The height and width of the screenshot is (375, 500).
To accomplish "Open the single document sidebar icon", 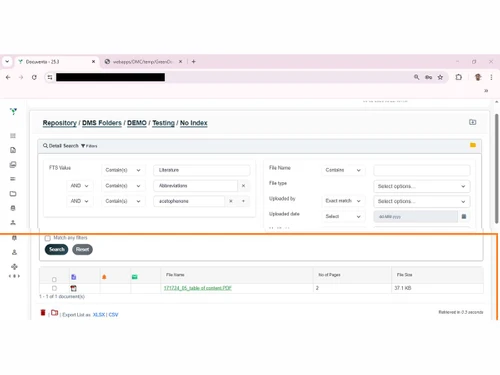I will (13, 150).
